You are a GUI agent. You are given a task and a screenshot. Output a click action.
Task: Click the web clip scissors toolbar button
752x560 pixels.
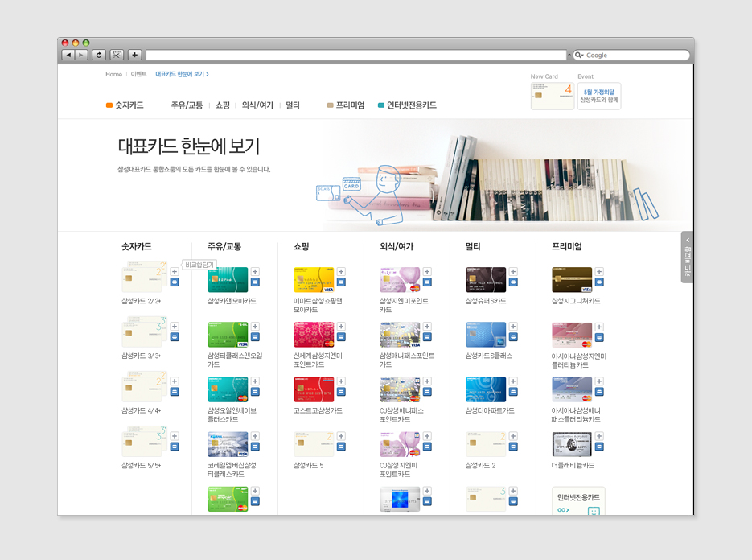click(117, 55)
